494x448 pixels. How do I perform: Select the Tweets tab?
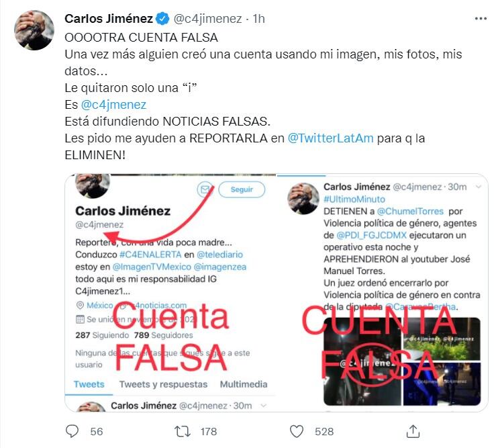(89, 384)
